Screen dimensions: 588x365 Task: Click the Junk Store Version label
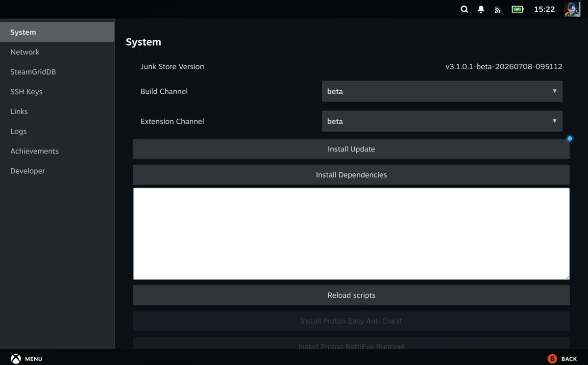point(172,66)
